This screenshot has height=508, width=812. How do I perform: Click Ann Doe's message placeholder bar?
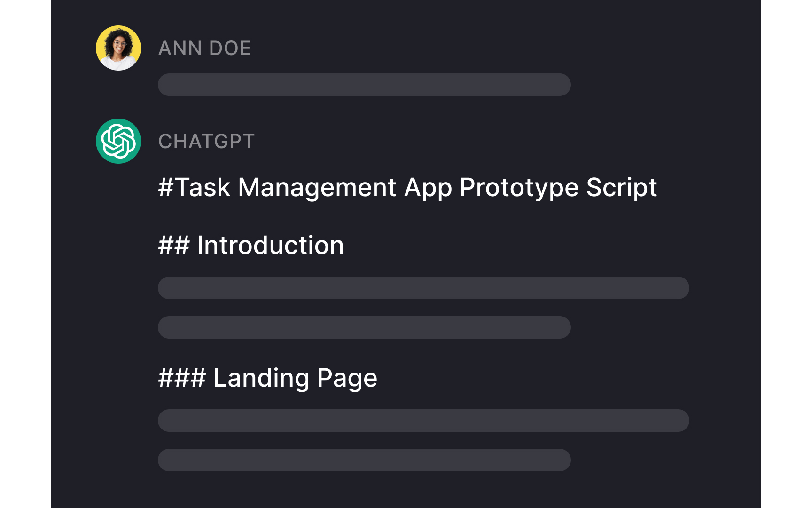[364, 85]
